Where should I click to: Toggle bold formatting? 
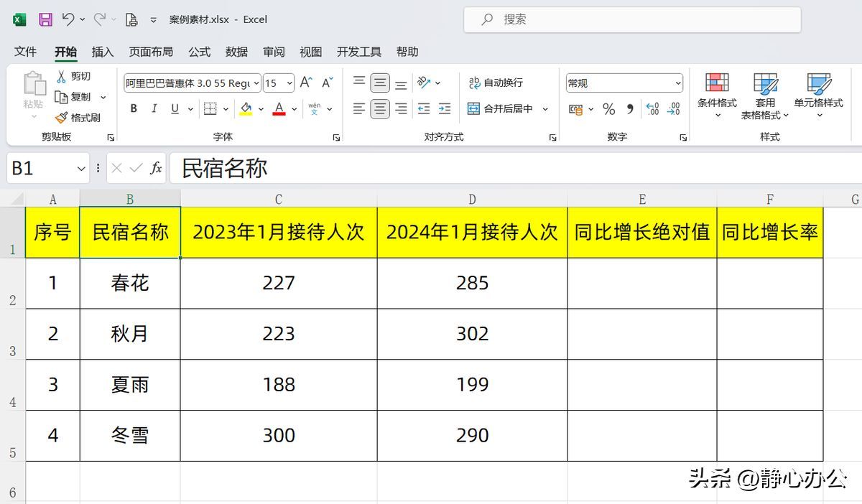(x=133, y=108)
